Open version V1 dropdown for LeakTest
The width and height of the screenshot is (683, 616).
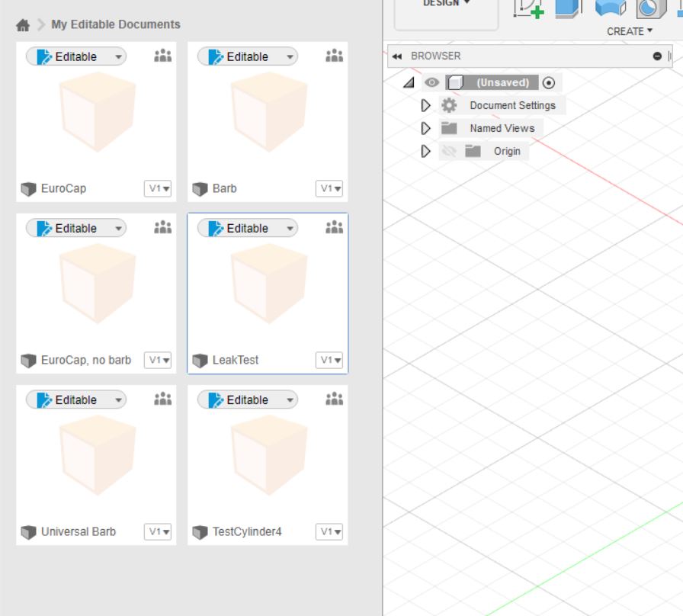[329, 361]
